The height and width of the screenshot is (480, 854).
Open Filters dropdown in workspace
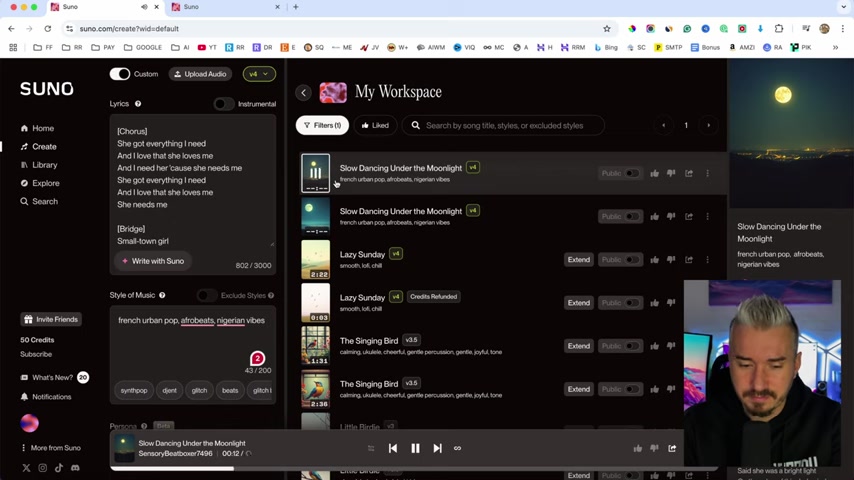pyautogui.click(x=322, y=125)
